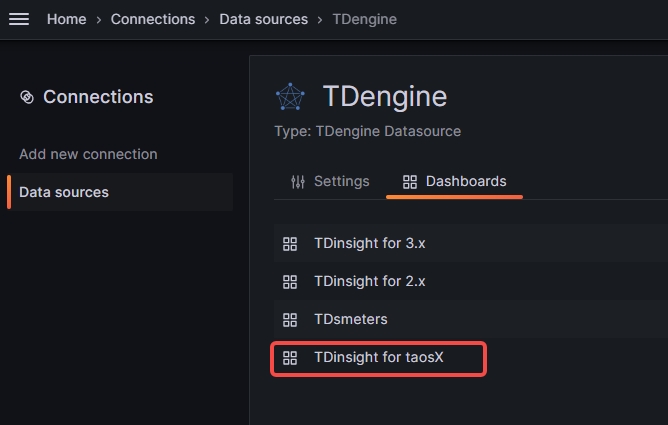Open the TDinsight for 2.x dashboard row
The image size is (668, 425).
click(369, 281)
